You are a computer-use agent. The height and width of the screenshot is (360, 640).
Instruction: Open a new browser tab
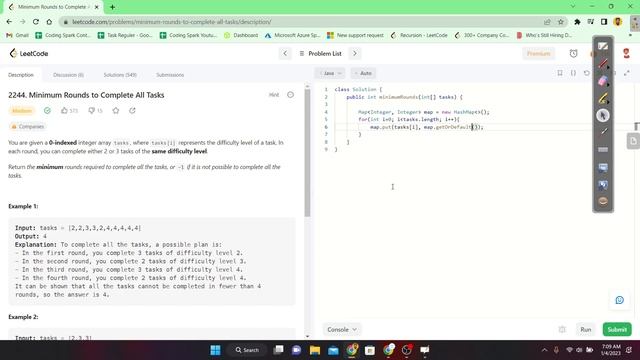tap(112, 7)
